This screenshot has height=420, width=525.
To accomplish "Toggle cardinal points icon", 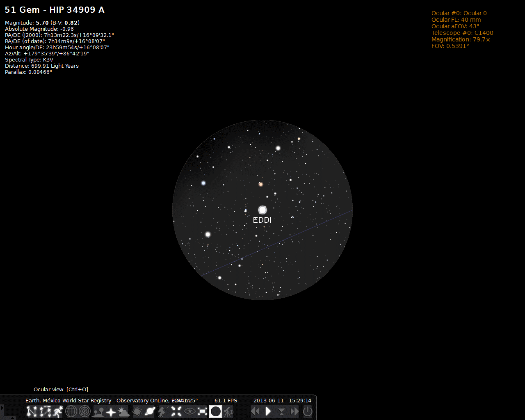I will pos(111,411).
